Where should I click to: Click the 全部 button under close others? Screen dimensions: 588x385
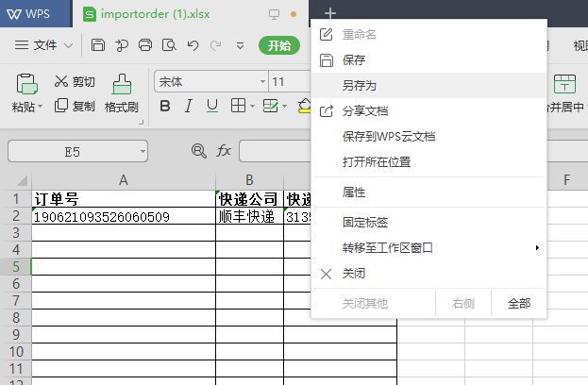tap(518, 303)
